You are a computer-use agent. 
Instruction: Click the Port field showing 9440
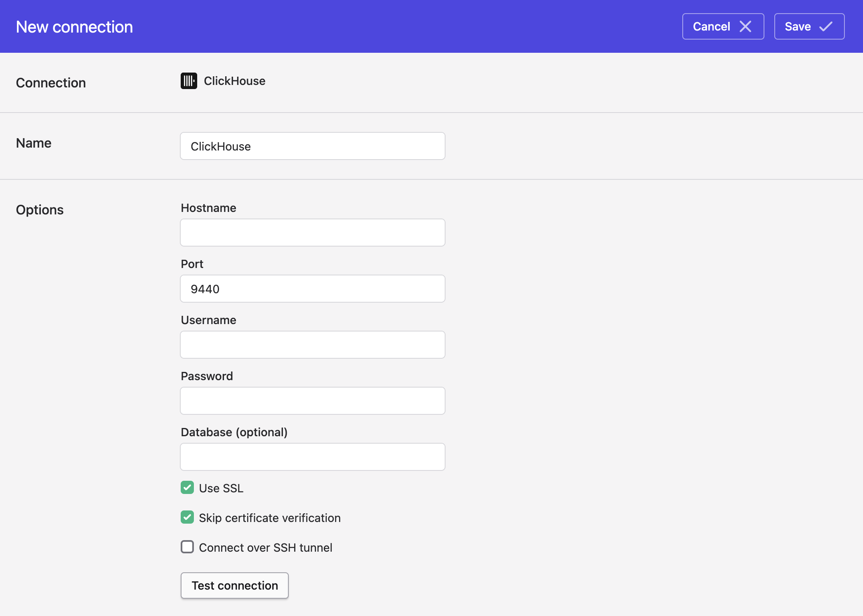click(312, 289)
